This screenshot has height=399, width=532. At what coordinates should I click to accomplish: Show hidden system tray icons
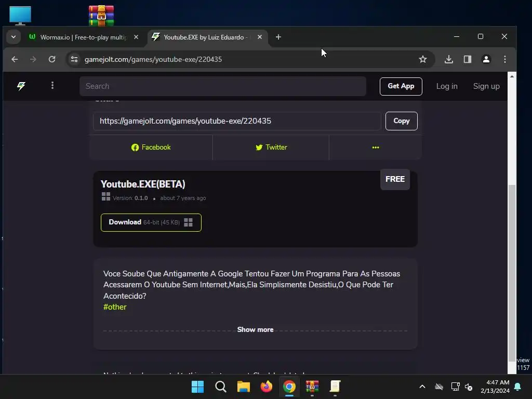pos(422,387)
